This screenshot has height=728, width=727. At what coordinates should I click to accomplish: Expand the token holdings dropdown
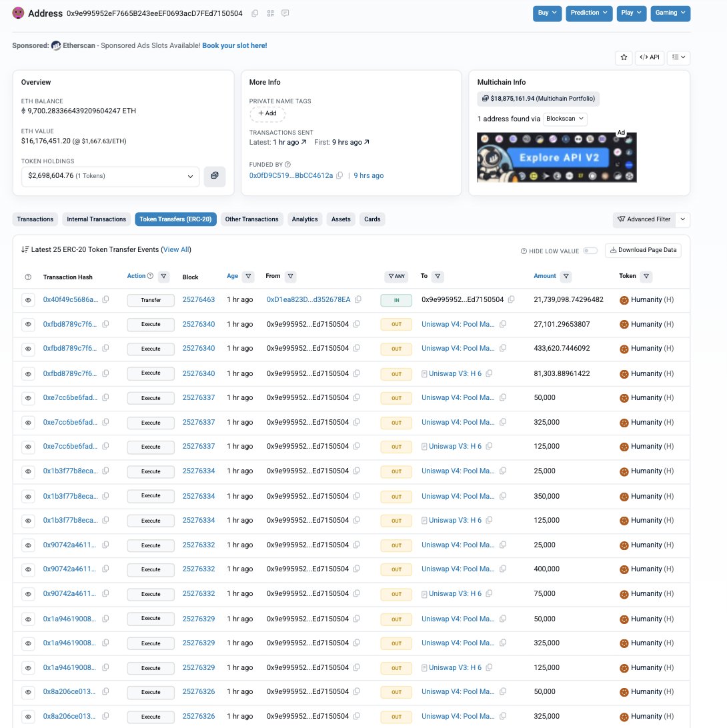(x=111, y=176)
